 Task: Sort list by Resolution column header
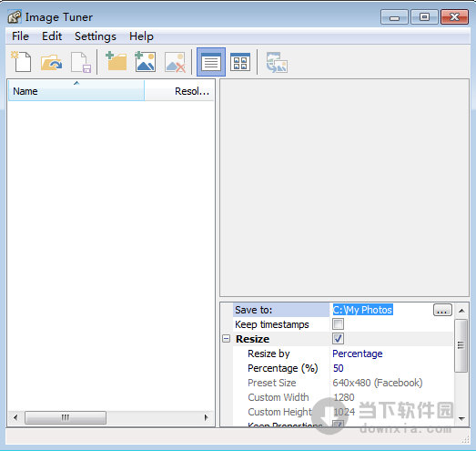pos(179,90)
